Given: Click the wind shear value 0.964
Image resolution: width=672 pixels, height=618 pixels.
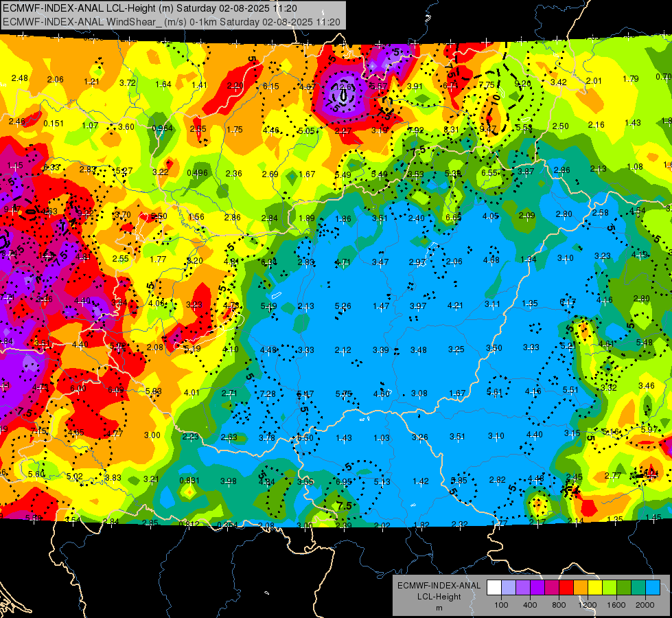Looking at the screenshot, I should click(163, 128).
